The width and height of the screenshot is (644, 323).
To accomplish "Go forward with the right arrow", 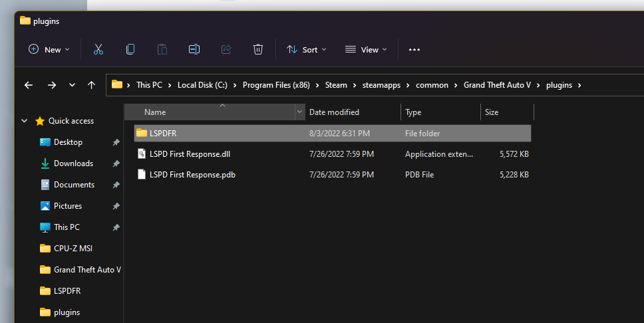I will pyautogui.click(x=52, y=85).
